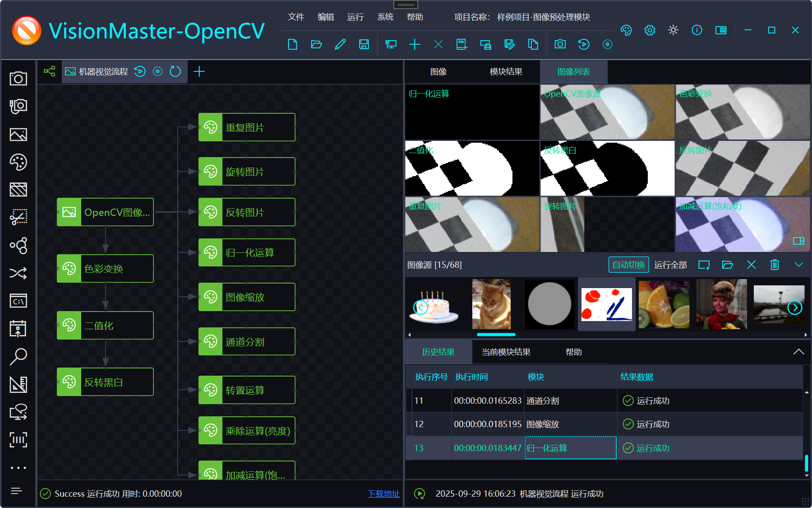This screenshot has width=812, height=508.
Task: Select the 归一化运算 node in workflow
Action: click(x=247, y=252)
